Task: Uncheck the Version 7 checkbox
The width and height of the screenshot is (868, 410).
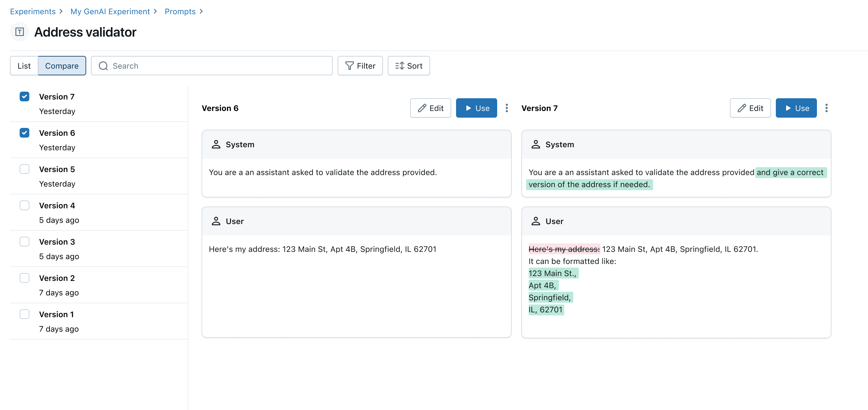Action: [x=24, y=96]
